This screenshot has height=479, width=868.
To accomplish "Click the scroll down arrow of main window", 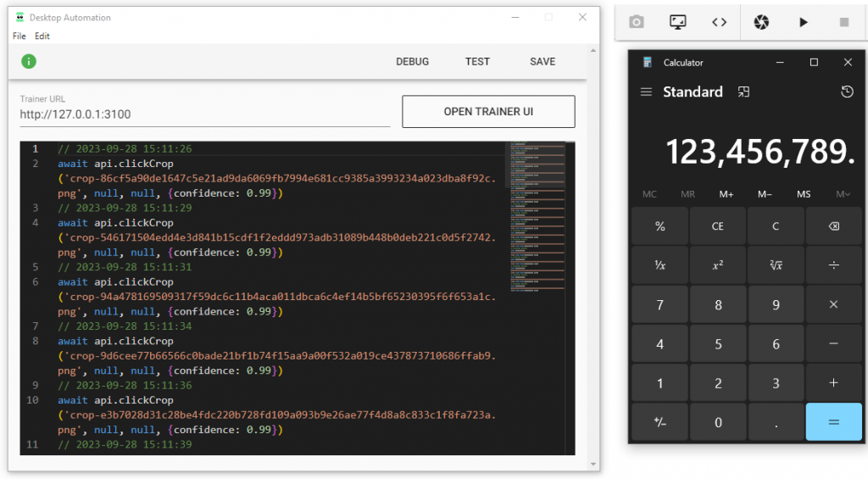I will coord(593,464).
